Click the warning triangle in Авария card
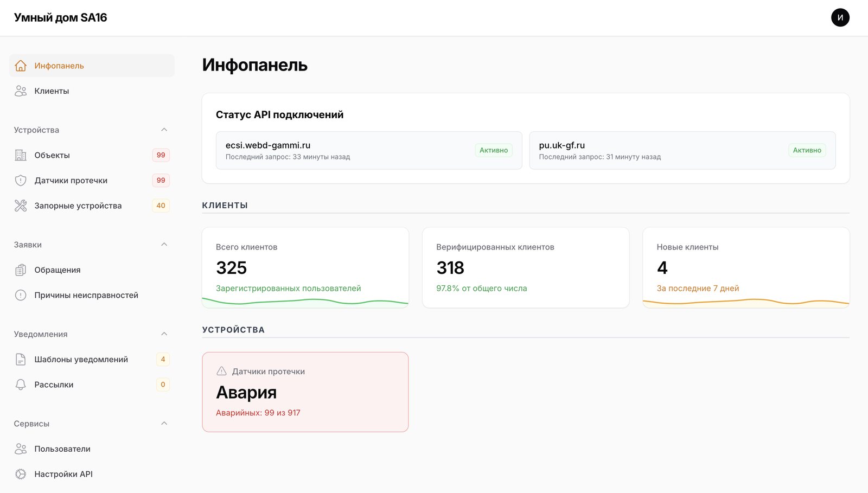Viewport: 868px width, 493px height. coord(221,372)
